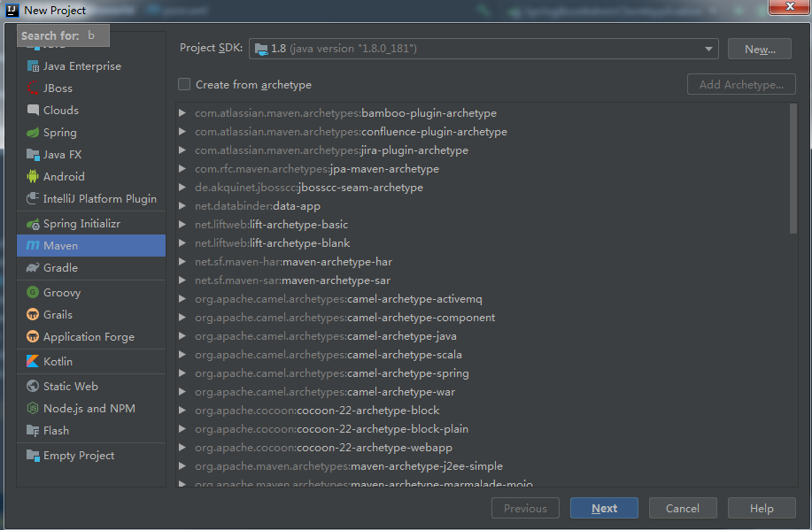
Task: Expand jira-plugin-archetype node
Action: [182, 150]
